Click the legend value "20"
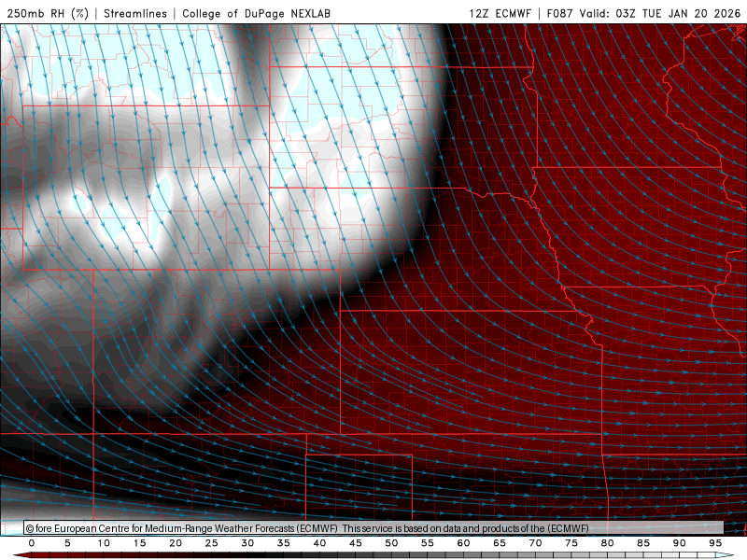 pos(176,543)
